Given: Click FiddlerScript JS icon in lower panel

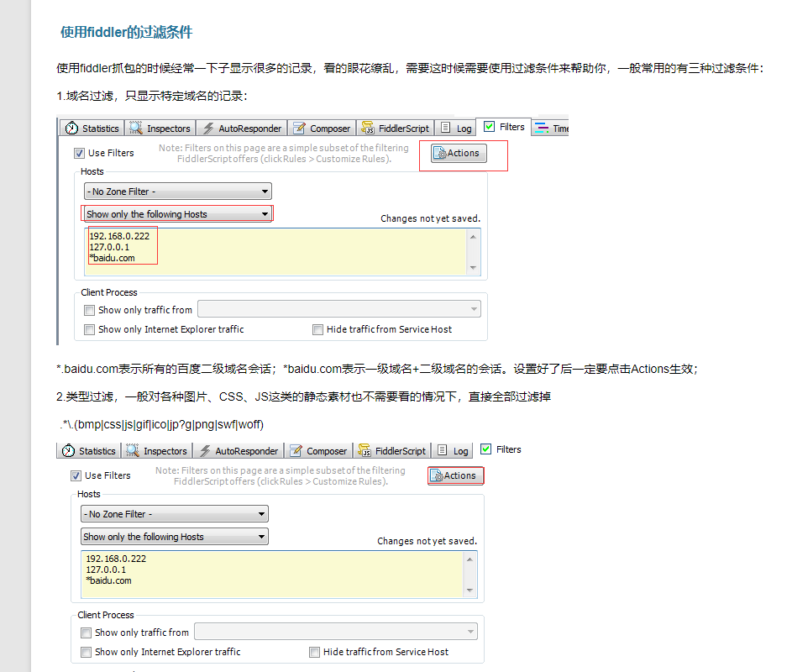Looking at the screenshot, I should (x=365, y=451).
